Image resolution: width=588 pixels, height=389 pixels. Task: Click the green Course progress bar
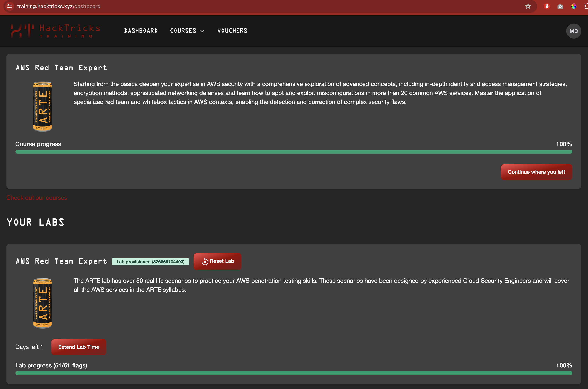tap(294, 152)
